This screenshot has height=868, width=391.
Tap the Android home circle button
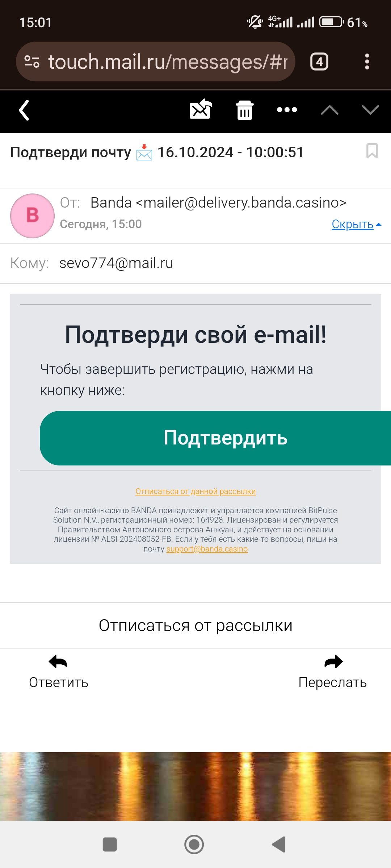pyautogui.click(x=194, y=844)
